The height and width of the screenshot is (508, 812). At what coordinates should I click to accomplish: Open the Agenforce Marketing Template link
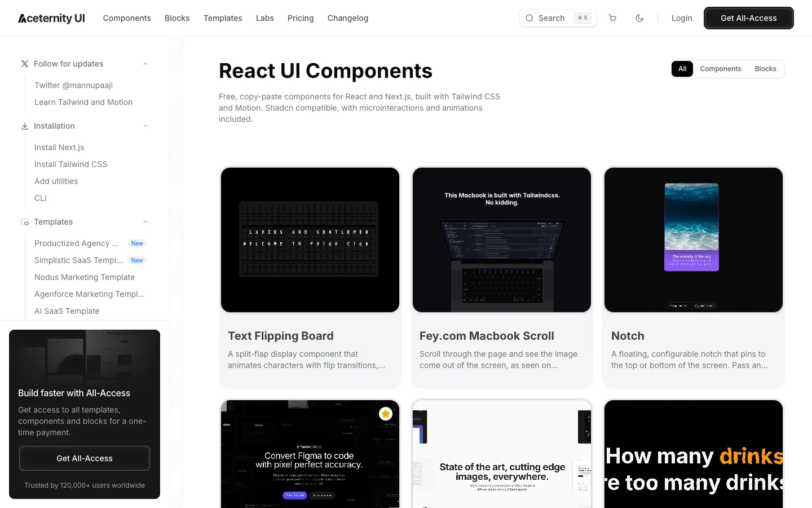click(x=90, y=294)
